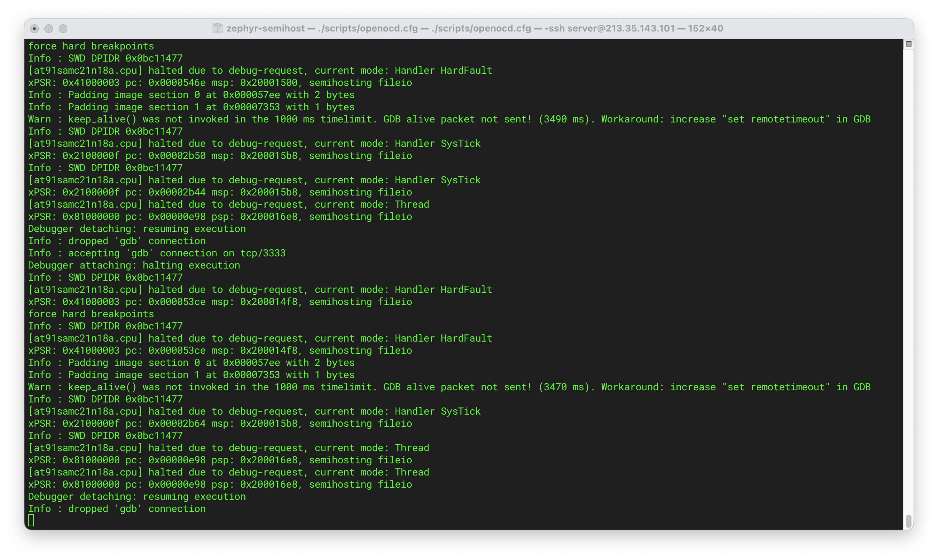
Task: Click 'Debugger attaching: halting execution' line
Action: 134,265
